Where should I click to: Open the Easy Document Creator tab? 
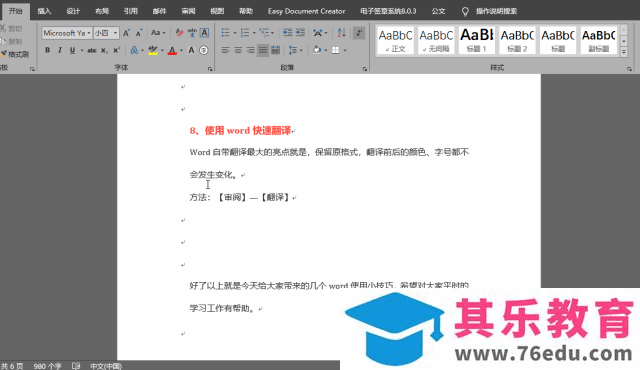[307, 11]
